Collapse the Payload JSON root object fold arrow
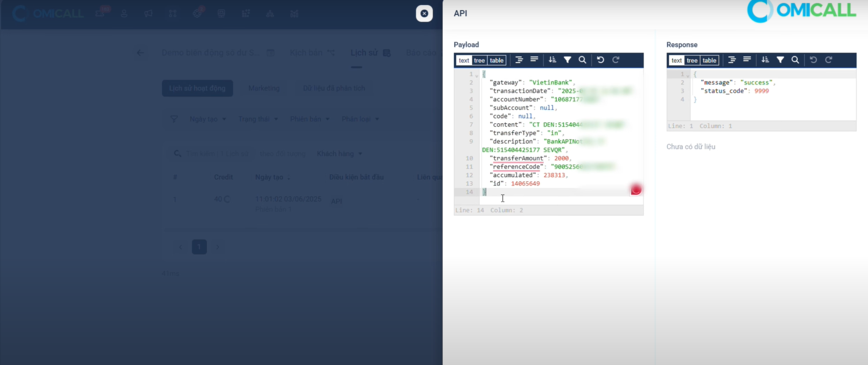 (x=477, y=75)
